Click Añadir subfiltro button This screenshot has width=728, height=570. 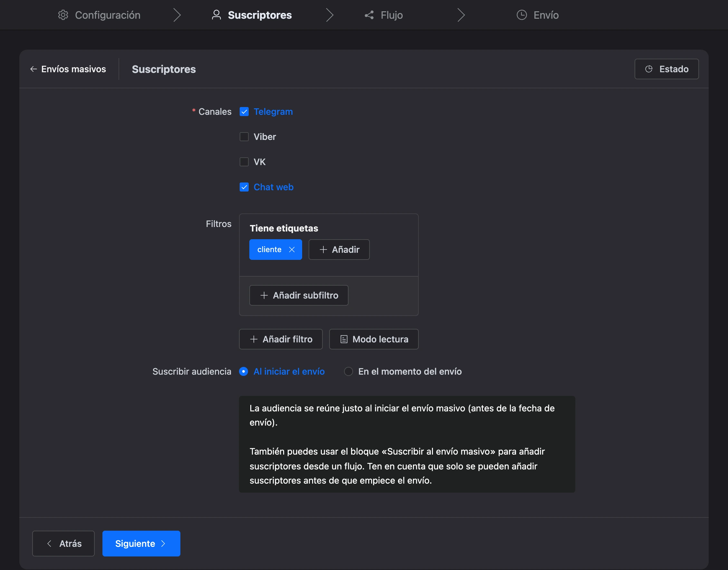click(299, 295)
